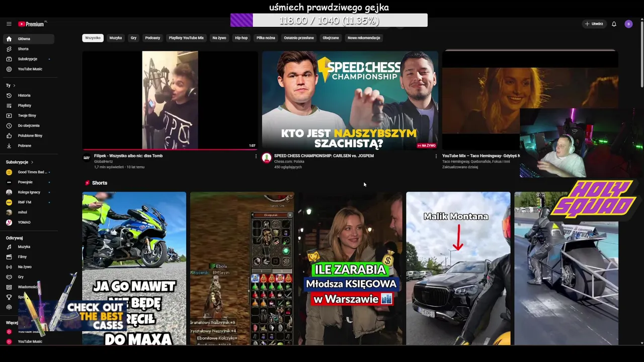
Task: Expand the Subskrypcje section heading
Action: (x=19, y=162)
